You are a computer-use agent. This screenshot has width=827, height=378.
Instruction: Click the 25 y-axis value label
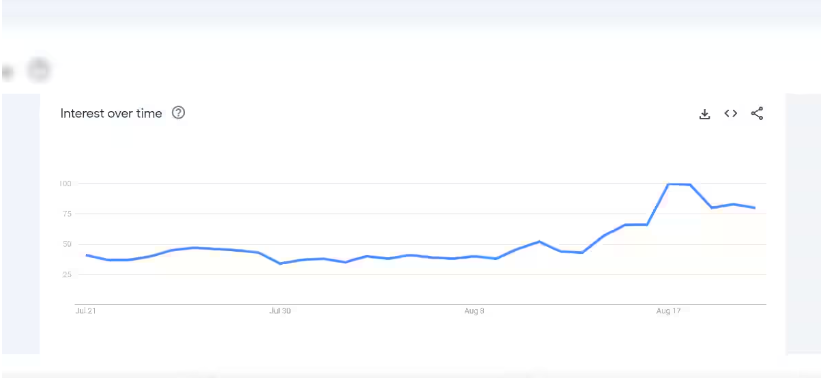point(66,274)
